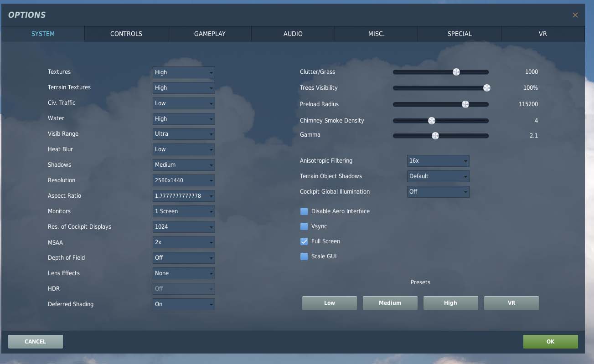This screenshot has width=594, height=364.
Task: Click the Clutter/Grass slider handle
Action: pos(456,72)
